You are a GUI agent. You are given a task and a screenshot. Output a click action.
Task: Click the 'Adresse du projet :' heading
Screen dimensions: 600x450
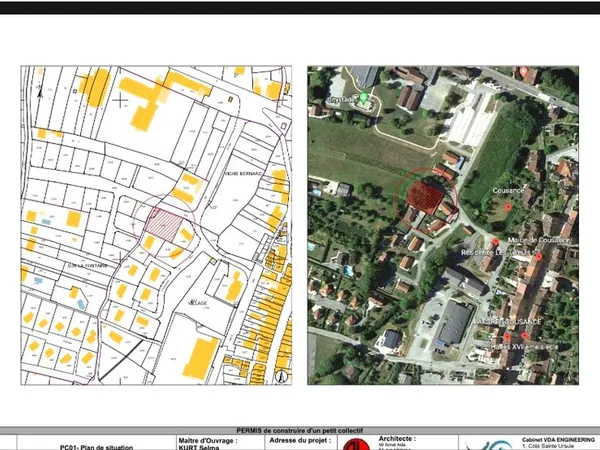click(300, 440)
